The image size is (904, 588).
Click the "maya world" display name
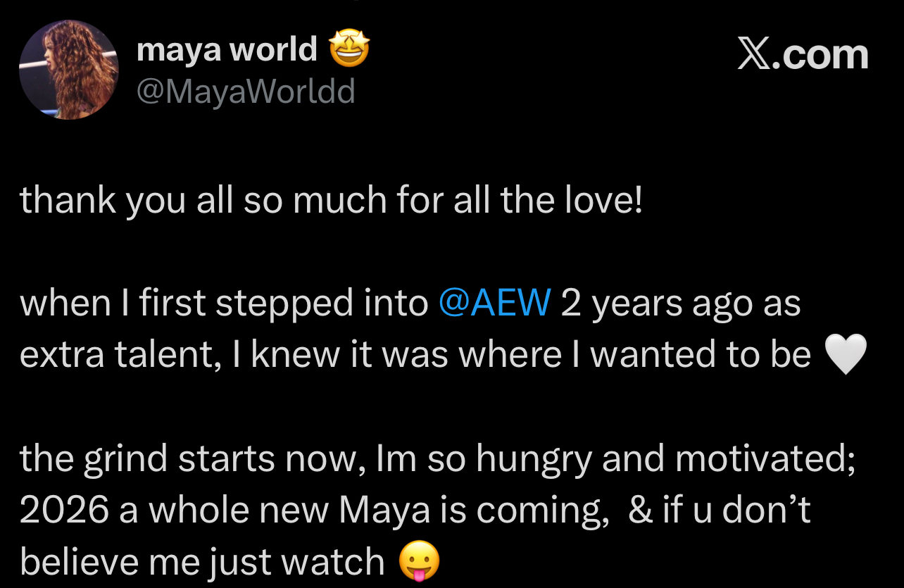(227, 50)
